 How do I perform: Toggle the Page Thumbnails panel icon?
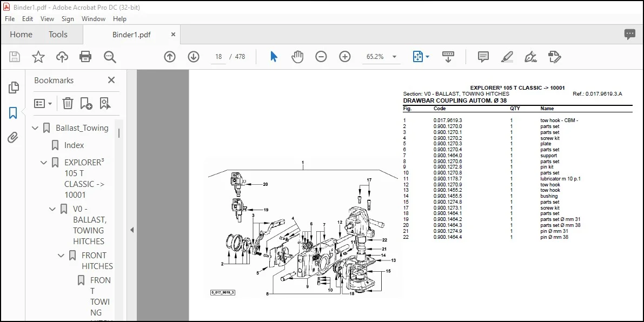(13, 87)
